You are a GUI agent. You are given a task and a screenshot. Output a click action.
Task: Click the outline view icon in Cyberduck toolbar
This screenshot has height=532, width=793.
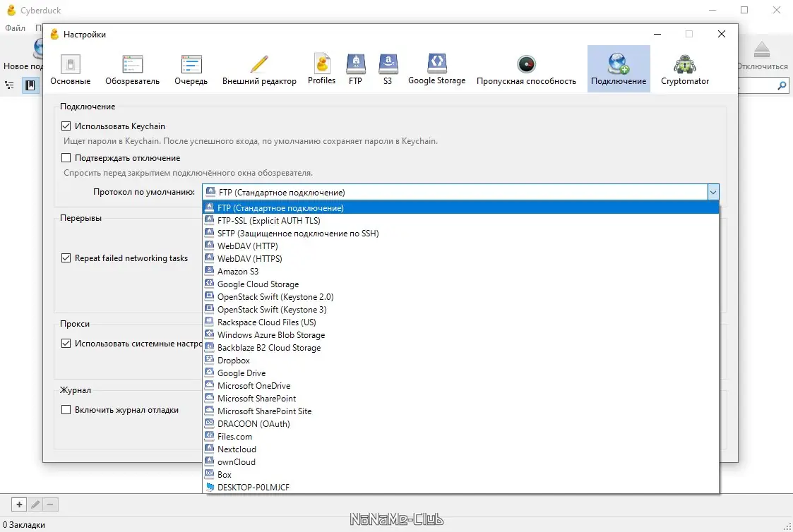coord(10,85)
